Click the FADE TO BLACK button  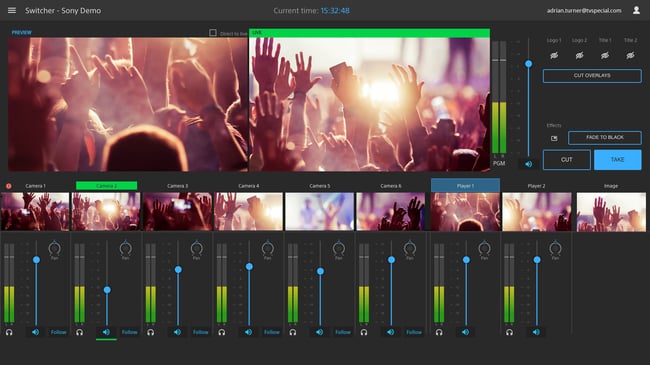click(x=604, y=137)
